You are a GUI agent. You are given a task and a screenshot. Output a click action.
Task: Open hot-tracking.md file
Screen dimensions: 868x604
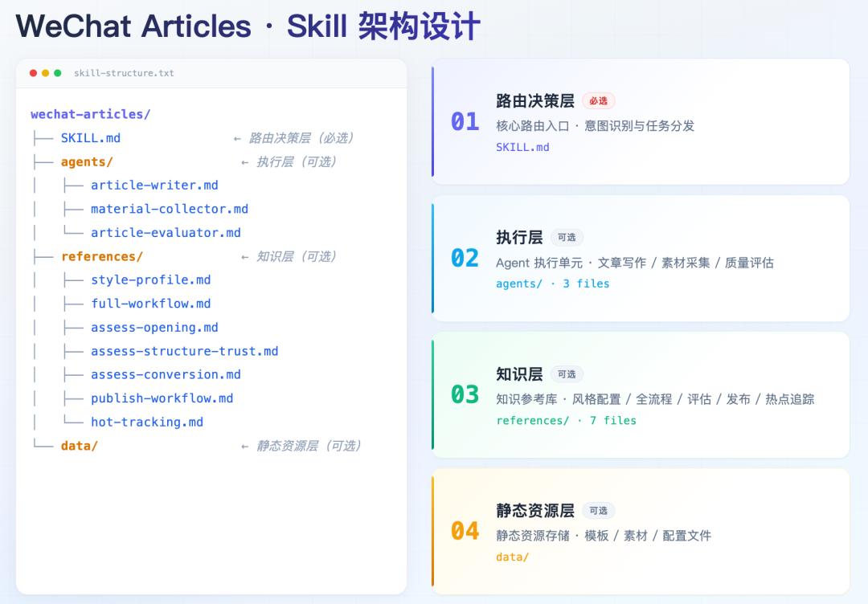147,422
